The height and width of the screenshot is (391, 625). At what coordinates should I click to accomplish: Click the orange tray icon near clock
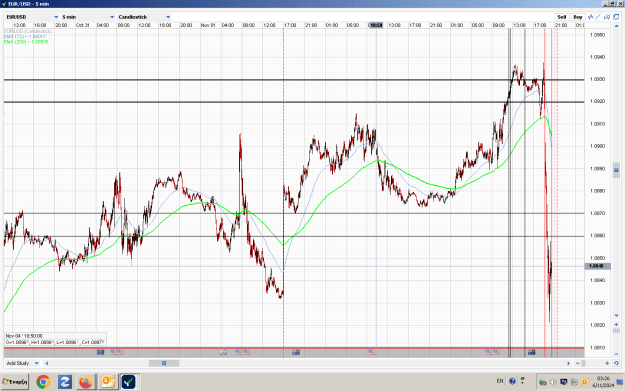pos(585,382)
